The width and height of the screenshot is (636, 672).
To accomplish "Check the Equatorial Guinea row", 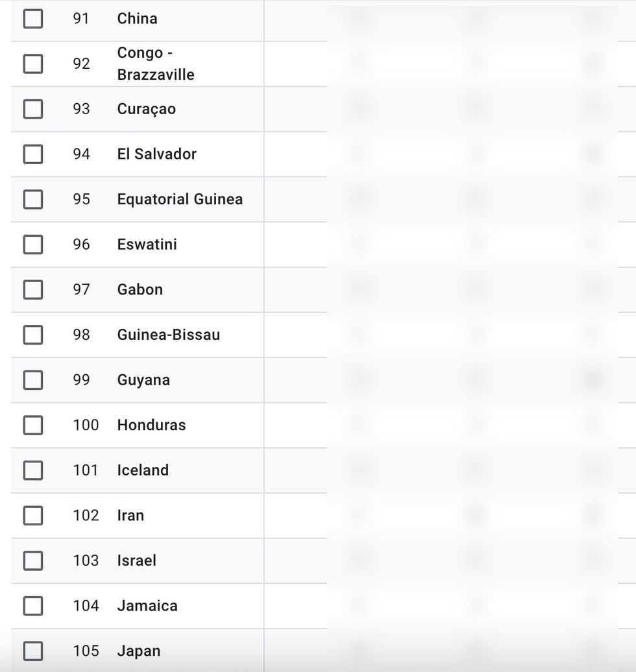I will 33,199.
